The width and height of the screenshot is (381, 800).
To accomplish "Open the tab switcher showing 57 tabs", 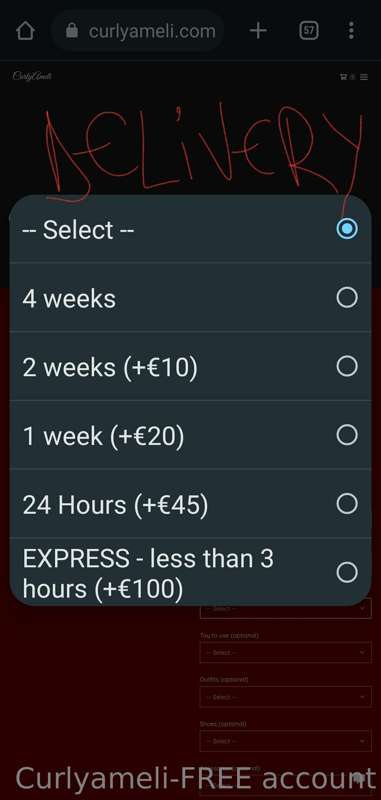I will (309, 31).
